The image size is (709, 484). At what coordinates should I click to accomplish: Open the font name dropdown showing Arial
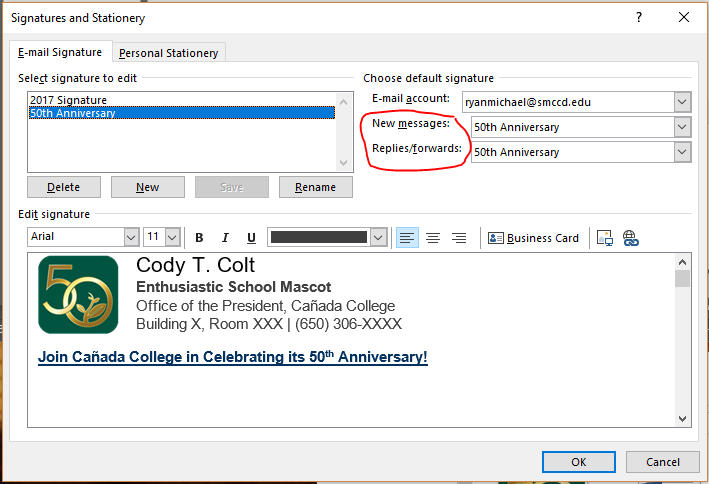tap(131, 237)
